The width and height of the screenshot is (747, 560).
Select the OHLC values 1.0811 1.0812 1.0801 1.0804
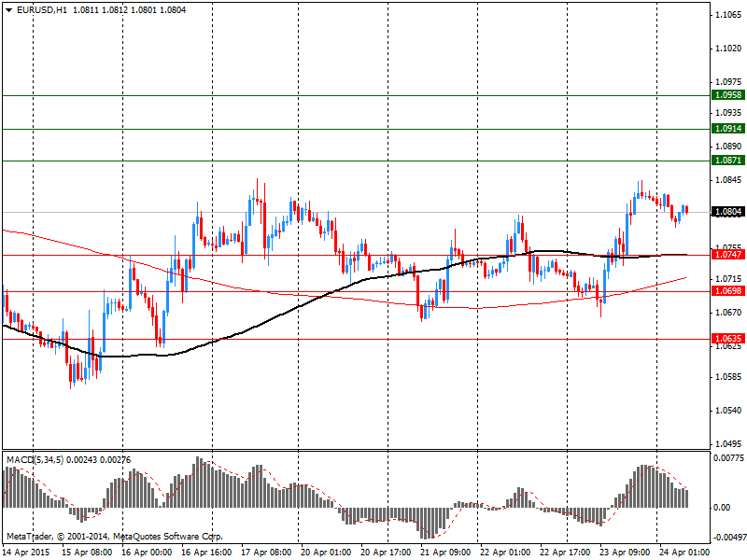[129, 10]
